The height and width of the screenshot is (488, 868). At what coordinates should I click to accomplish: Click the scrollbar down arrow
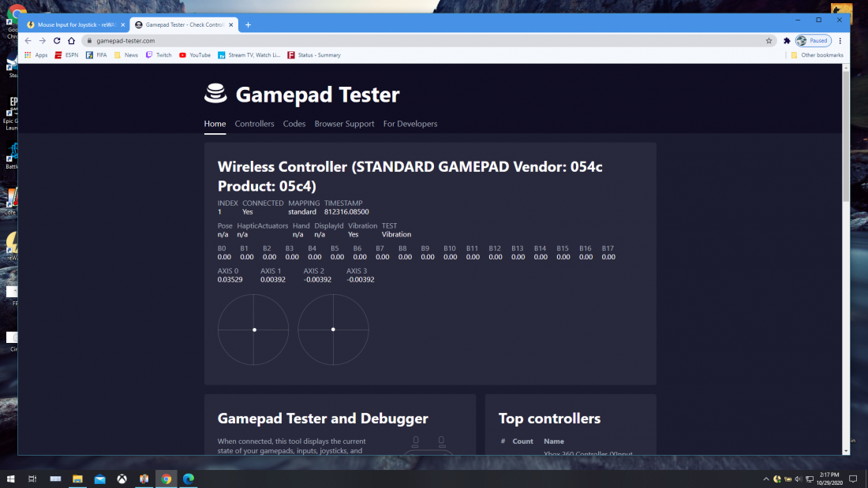click(845, 451)
